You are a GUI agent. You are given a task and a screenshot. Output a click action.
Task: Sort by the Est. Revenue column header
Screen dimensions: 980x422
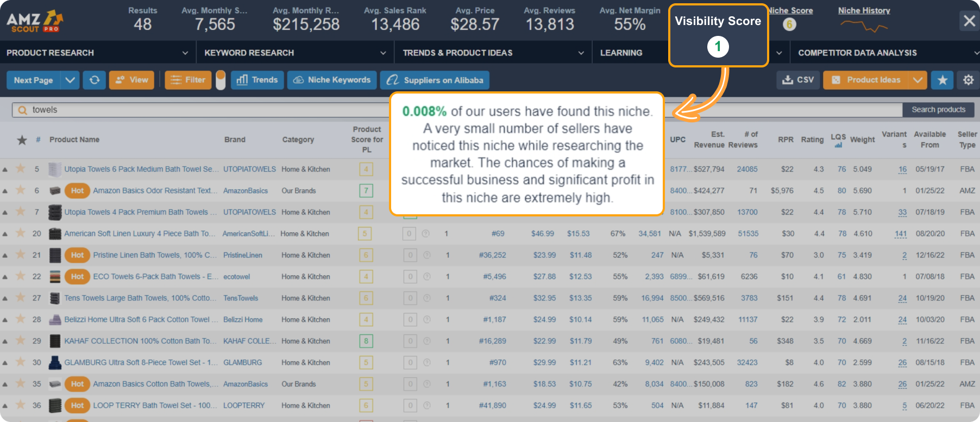click(x=709, y=140)
